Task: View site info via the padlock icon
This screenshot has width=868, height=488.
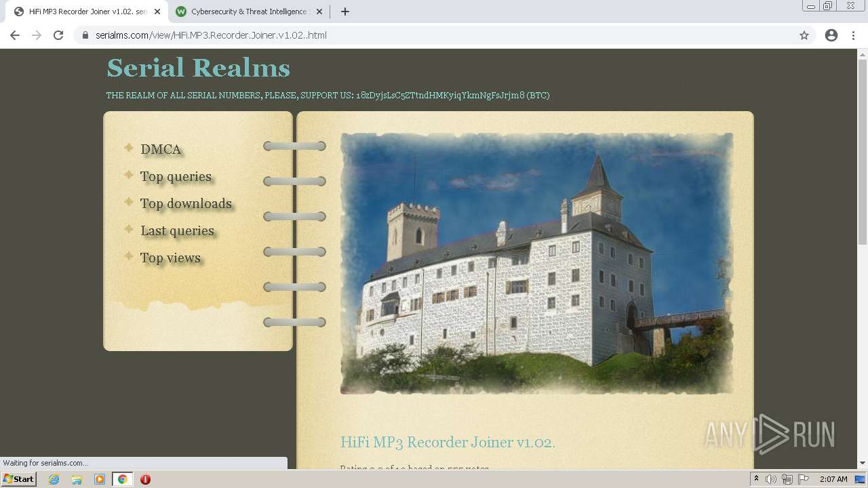Action: coord(85,35)
